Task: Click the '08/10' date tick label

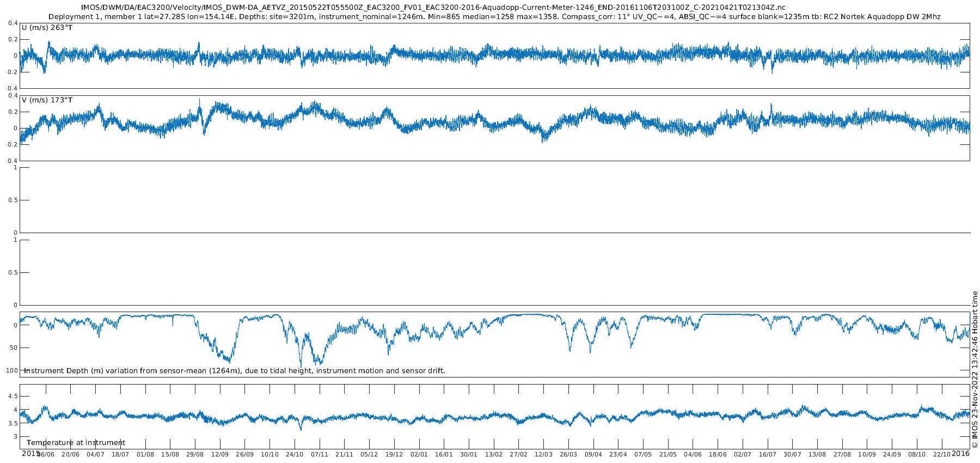Action: pos(917,454)
